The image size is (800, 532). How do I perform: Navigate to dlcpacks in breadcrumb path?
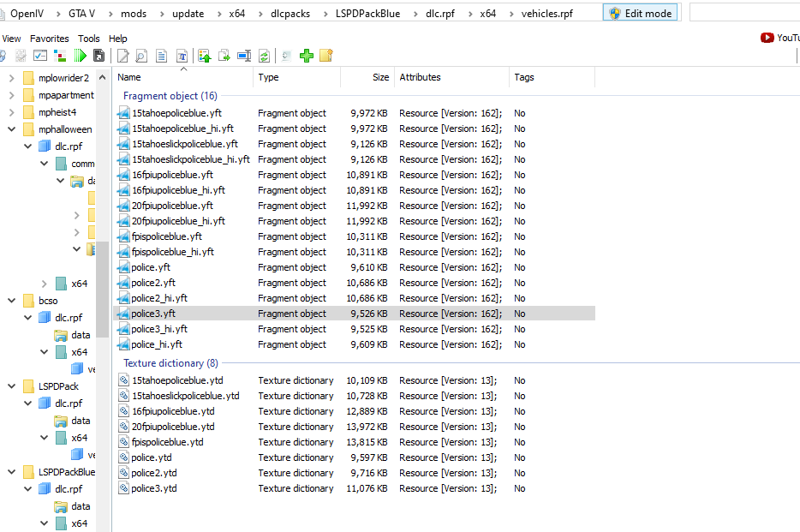click(290, 14)
